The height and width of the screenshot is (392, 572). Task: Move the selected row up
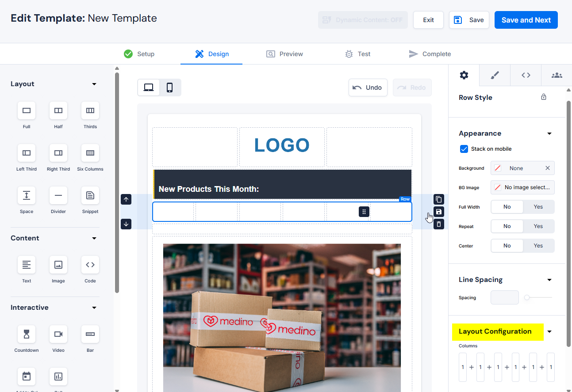point(126,199)
